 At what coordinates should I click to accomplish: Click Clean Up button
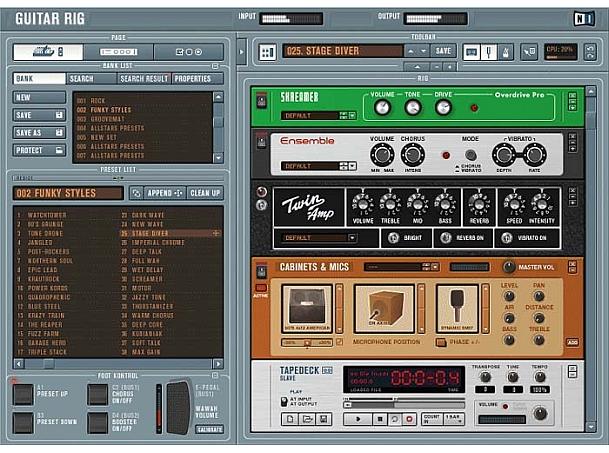coord(205,193)
